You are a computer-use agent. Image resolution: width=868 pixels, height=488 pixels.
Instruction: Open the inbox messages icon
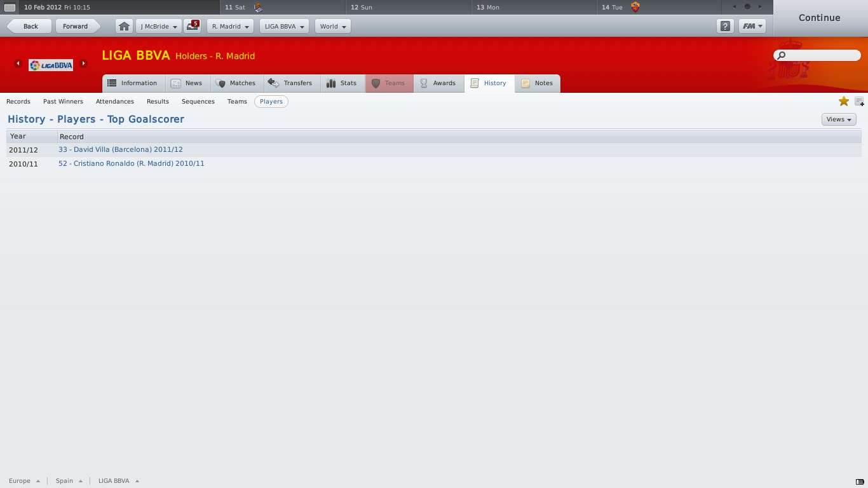coord(192,26)
